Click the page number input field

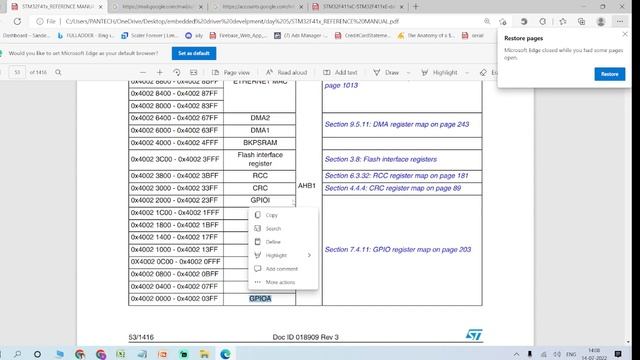(17, 72)
